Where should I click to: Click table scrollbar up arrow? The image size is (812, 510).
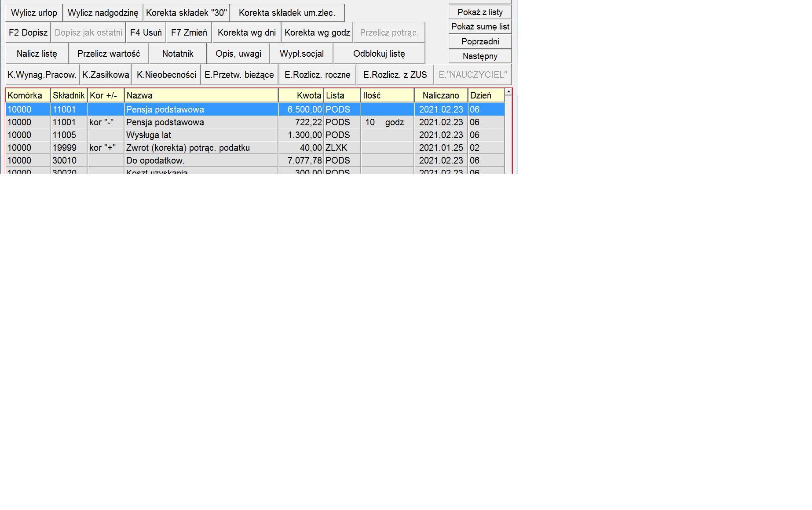(x=508, y=91)
